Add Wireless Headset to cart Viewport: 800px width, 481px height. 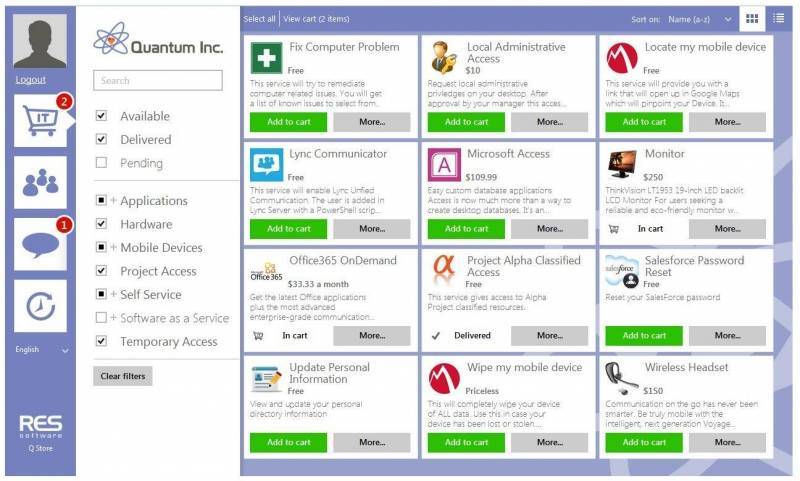[644, 442]
